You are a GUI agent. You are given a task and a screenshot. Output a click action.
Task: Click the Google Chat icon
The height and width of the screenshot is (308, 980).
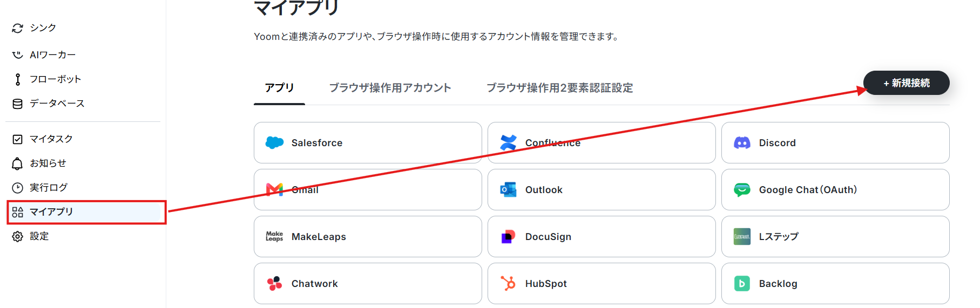pos(742,189)
